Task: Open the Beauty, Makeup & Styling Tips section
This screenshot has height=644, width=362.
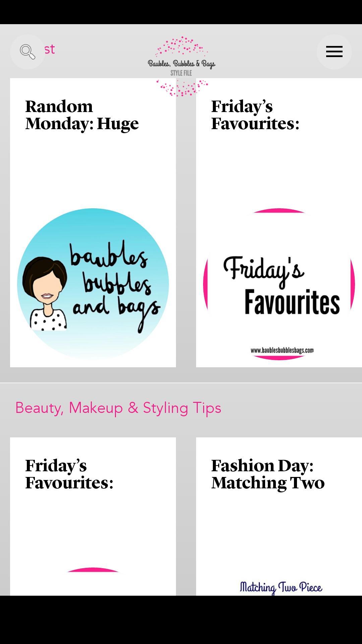Action: (118, 408)
